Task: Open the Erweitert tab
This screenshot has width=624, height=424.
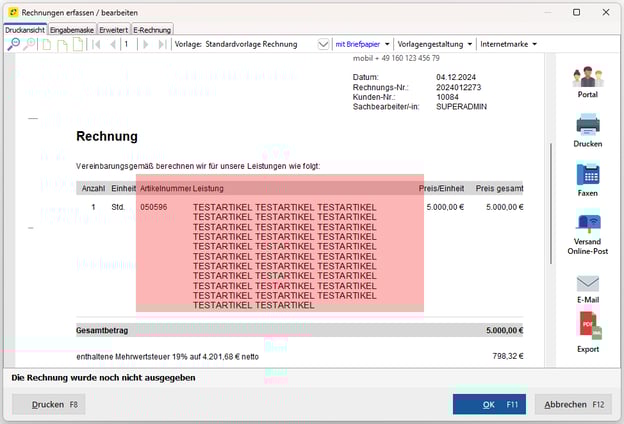Action: point(113,30)
